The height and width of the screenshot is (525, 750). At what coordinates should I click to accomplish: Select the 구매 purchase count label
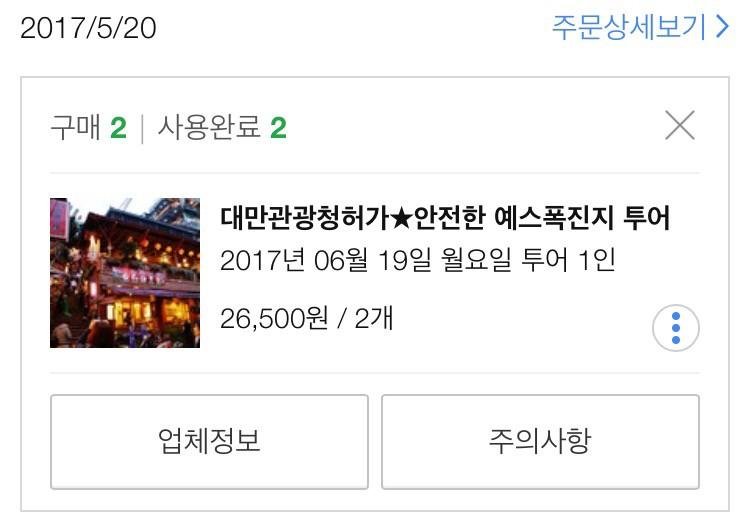(75, 128)
